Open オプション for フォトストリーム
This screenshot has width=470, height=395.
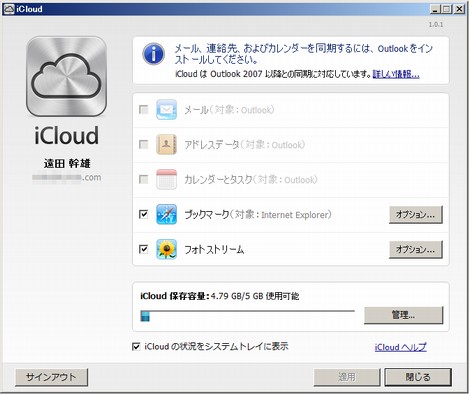coord(416,249)
